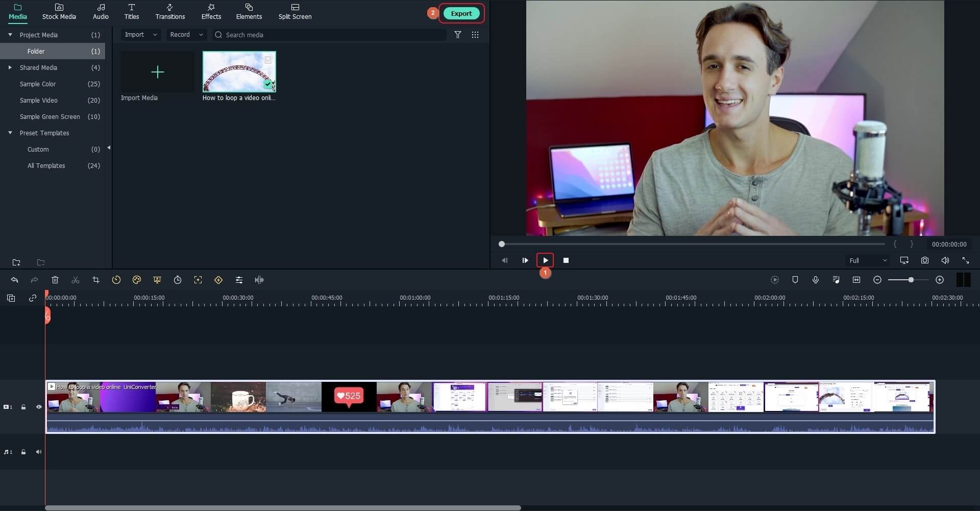Lock video track 1
Image resolution: width=980 pixels, height=511 pixels.
pos(23,407)
